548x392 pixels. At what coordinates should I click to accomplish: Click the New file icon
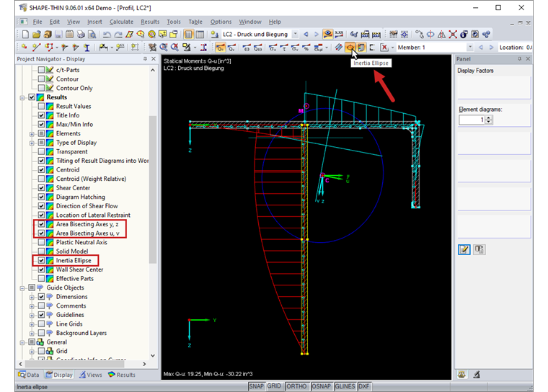(26, 34)
